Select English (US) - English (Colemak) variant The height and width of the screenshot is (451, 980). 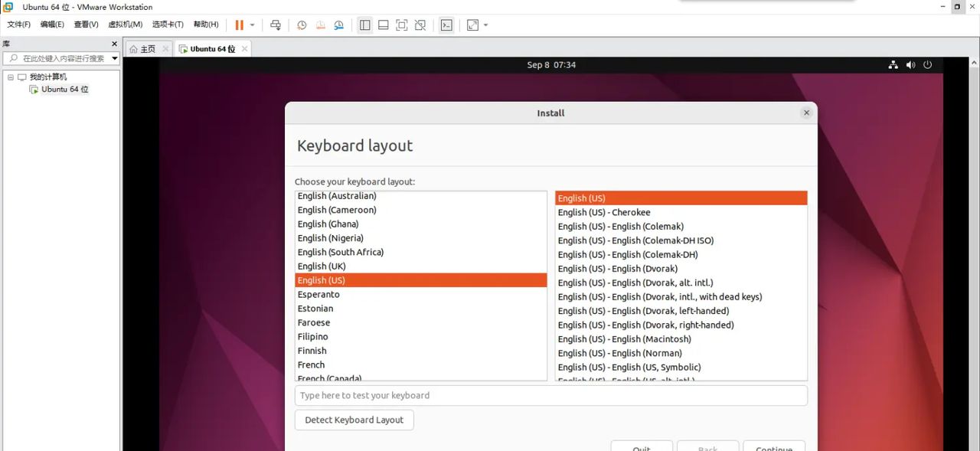coord(681,227)
